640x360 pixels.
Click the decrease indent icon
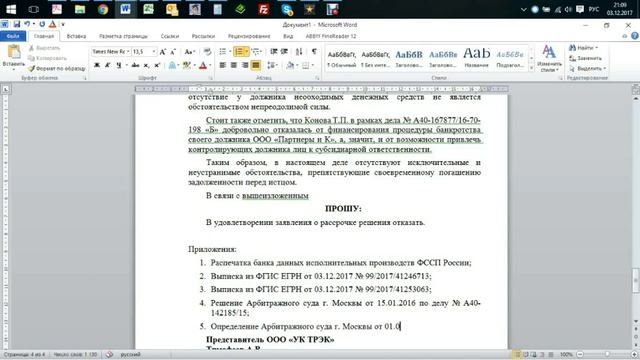tap(274, 51)
